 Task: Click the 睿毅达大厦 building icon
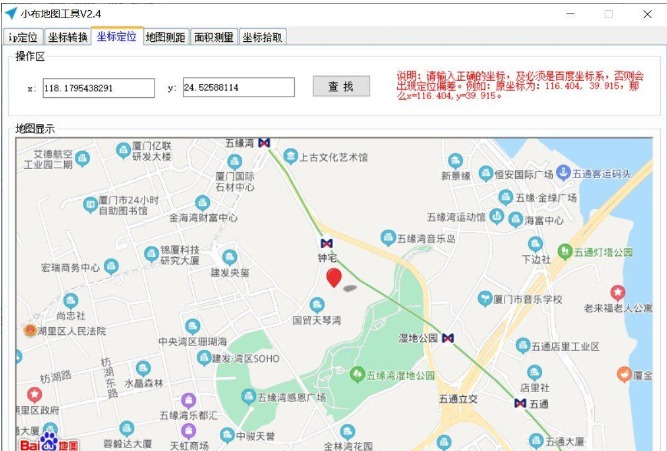click(127, 429)
